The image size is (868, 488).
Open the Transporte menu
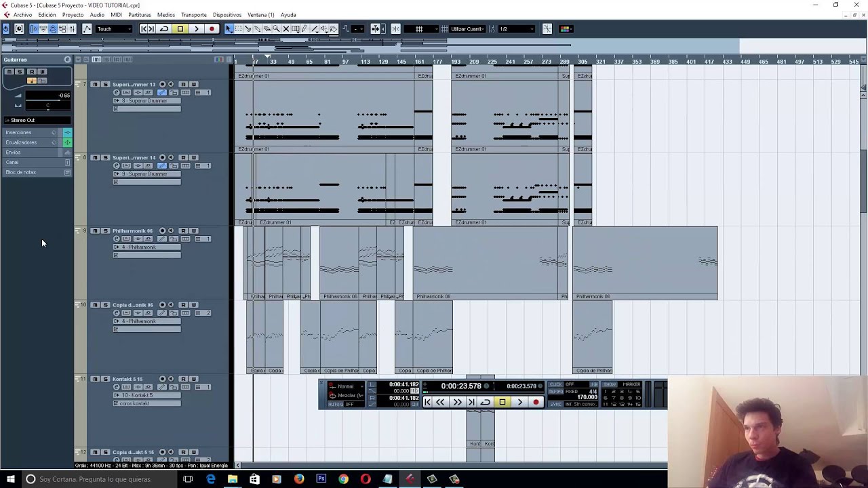[x=194, y=14]
